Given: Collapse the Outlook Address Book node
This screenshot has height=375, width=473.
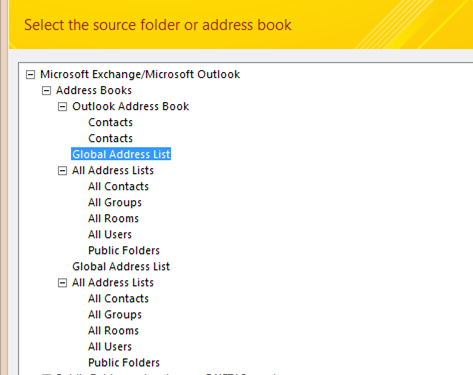Looking at the screenshot, I should [62, 107].
